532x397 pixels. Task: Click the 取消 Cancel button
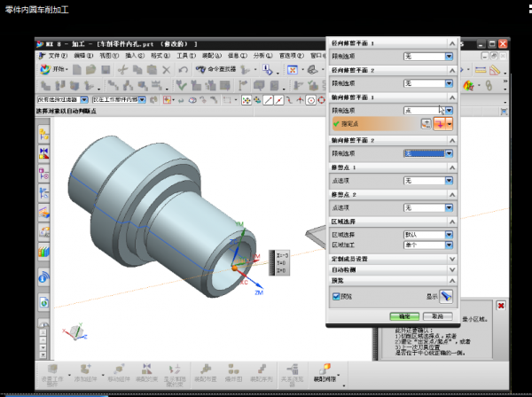[438, 316]
